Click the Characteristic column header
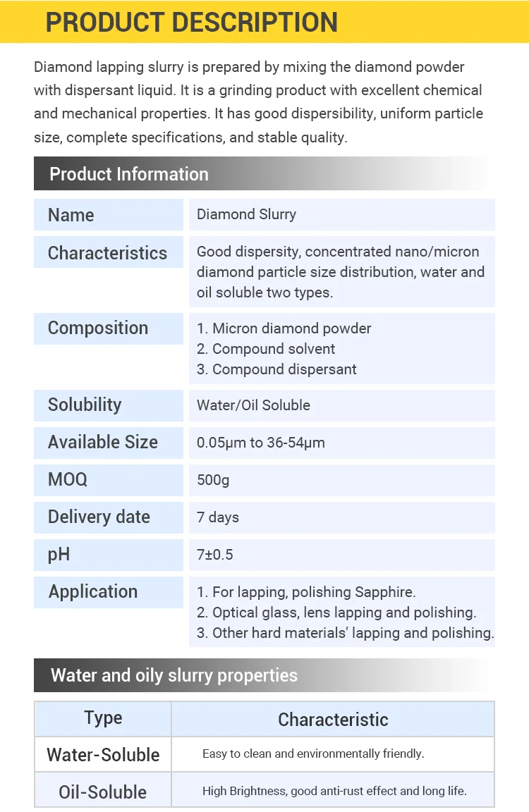 point(333,719)
